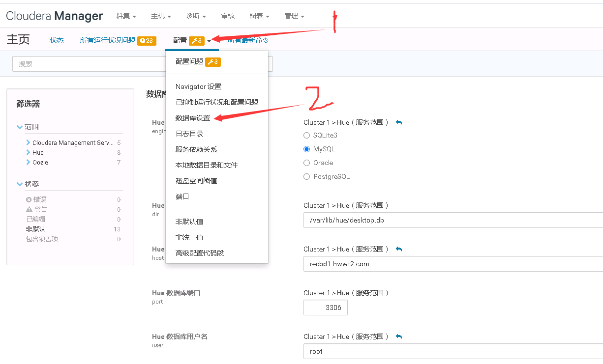
Task: Select 磁盘空间阈值 menu entry
Action: point(196,181)
